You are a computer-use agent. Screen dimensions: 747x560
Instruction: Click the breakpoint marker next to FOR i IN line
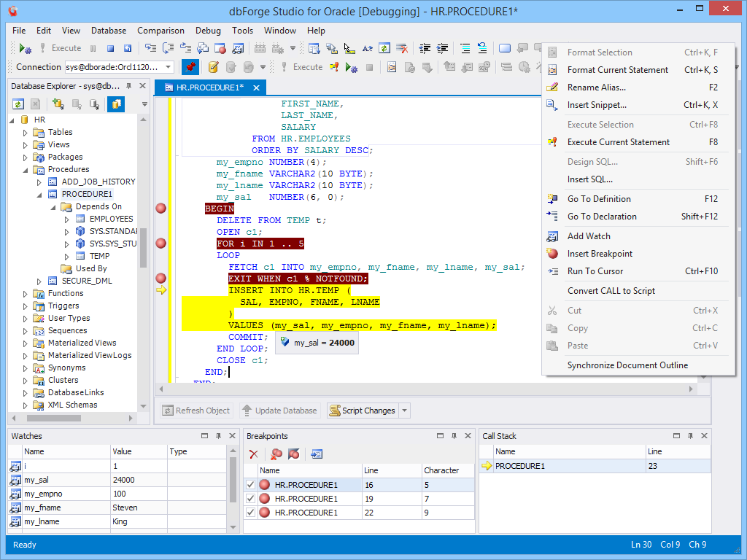click(x=161, y=244)
